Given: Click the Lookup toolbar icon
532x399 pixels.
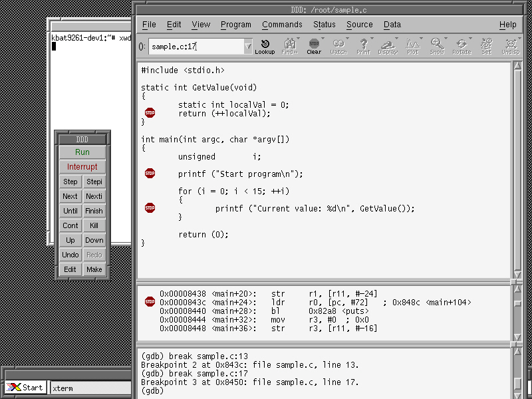Looking at the screenshot, I should click(x=265, y=47).
